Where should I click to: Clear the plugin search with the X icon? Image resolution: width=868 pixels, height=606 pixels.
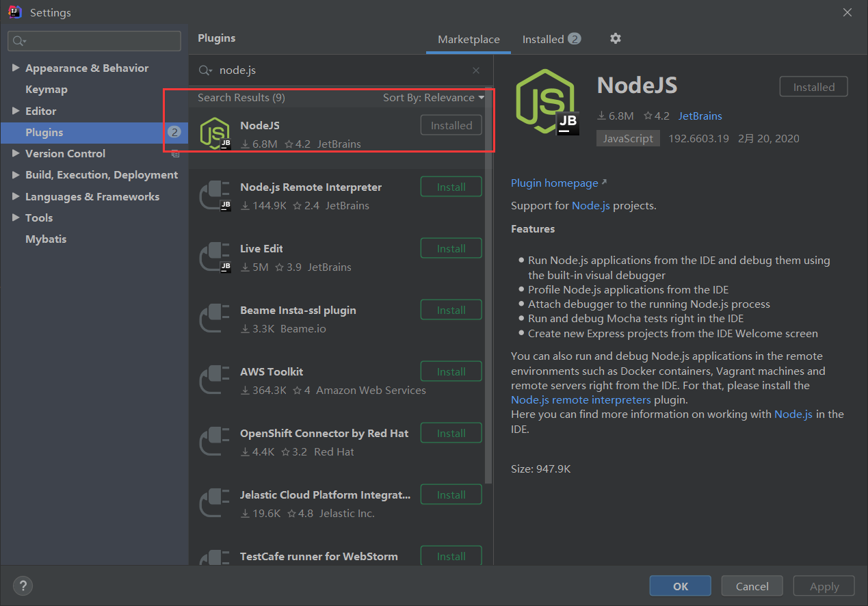476,70
